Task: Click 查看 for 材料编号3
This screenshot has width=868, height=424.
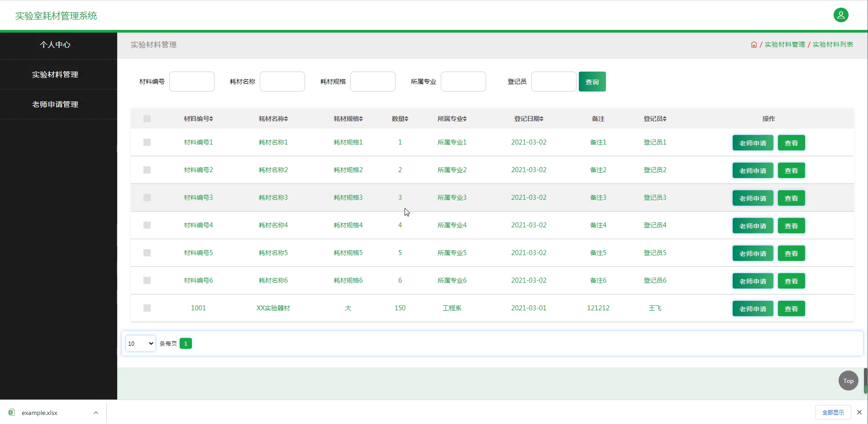Action: pos(791,198)
